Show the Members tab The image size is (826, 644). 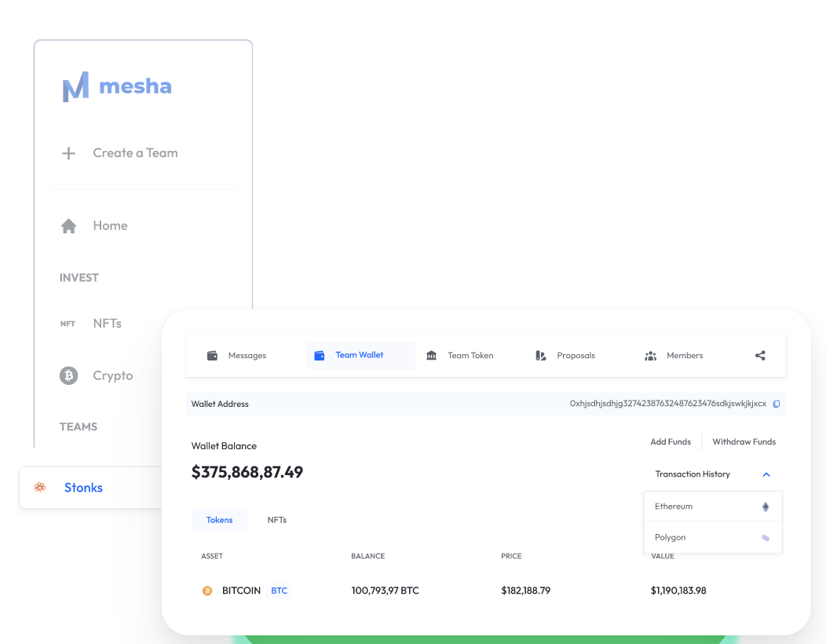(x=674, y=356)
